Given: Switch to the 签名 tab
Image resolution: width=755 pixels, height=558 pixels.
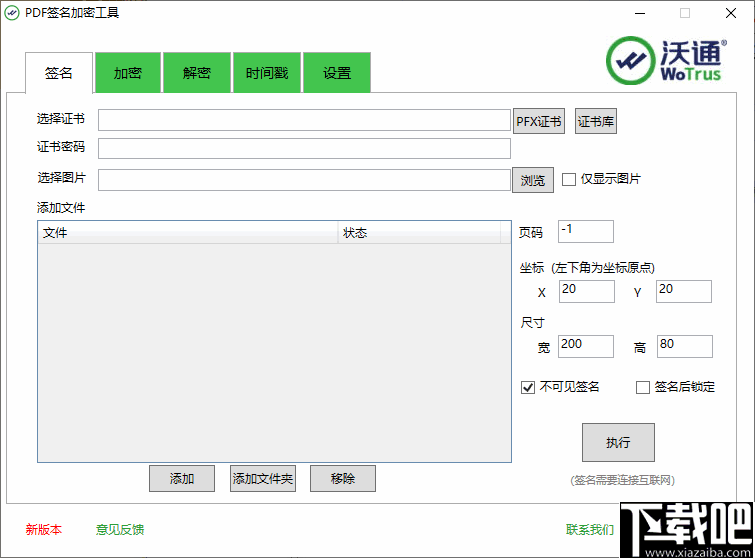Looking at the screenshot, I should pyautogui.click(x=59, y=73).
